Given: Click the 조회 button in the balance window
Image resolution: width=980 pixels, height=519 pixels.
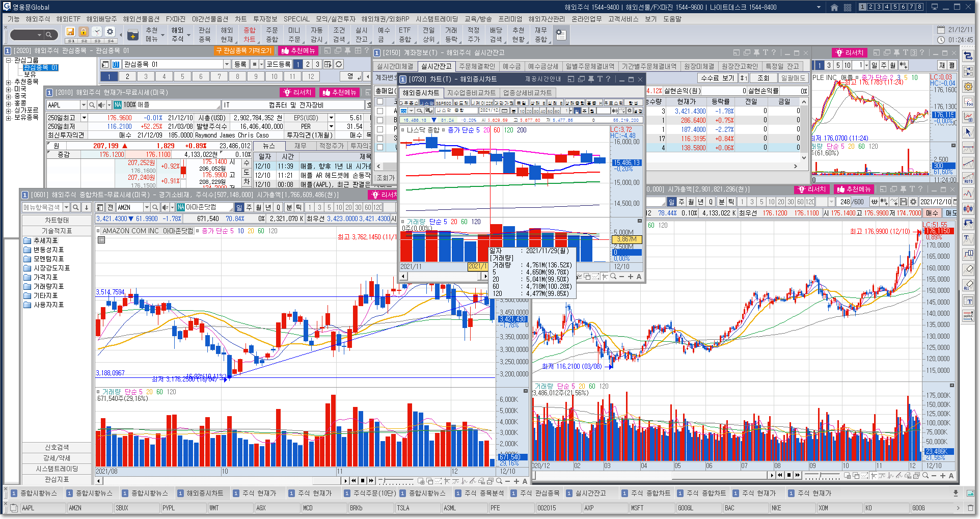Looking at the screenshot, I should click(763, 78).
